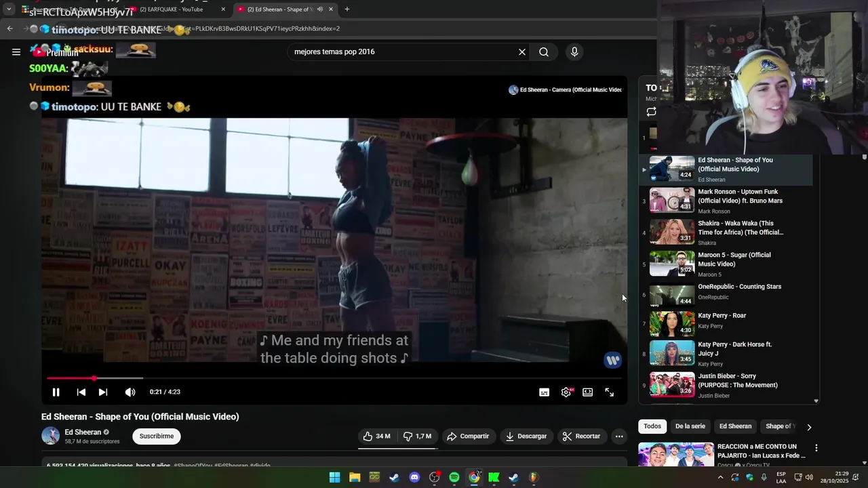Open the tab search dropdown arrow

coord(9,9)
